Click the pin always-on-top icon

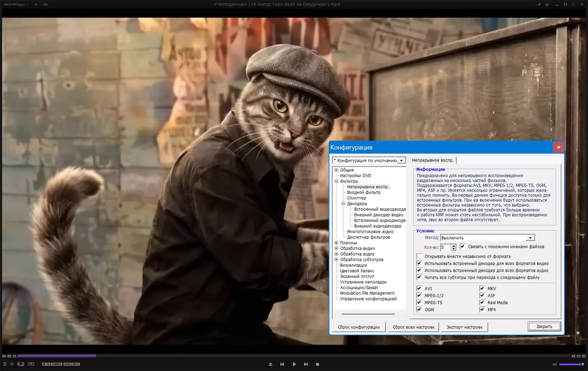[x=539, y=4]
